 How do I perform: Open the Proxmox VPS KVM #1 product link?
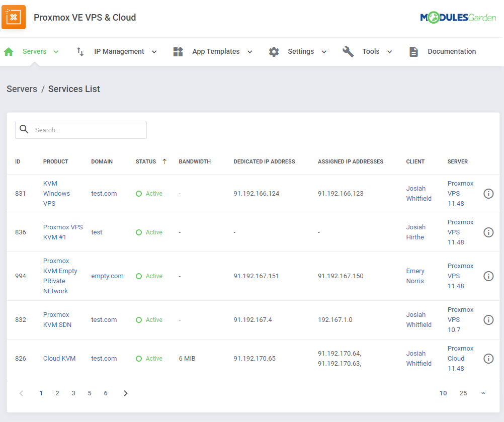pos(63,232)
